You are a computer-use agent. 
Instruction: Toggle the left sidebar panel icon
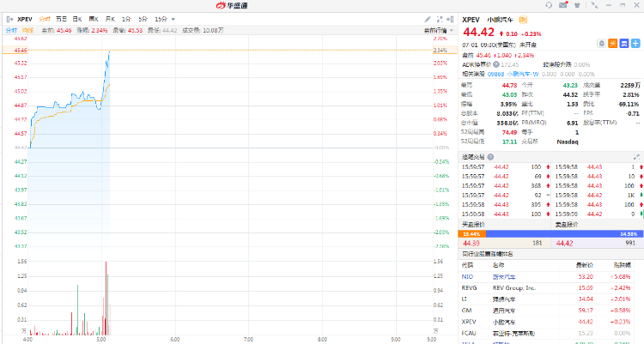[9, 19]
